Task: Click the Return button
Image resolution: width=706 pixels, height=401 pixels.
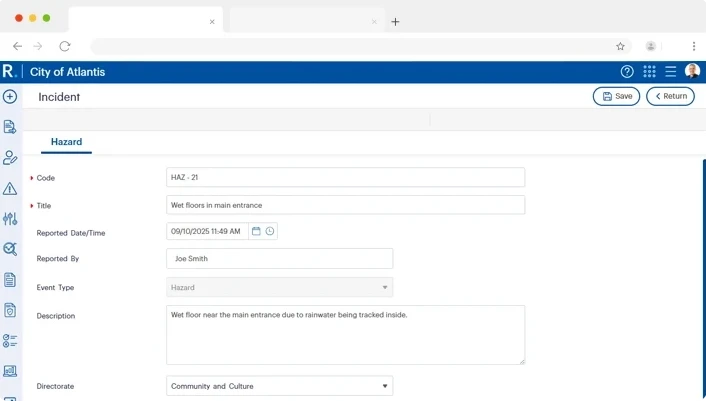Action: [670, 96]
